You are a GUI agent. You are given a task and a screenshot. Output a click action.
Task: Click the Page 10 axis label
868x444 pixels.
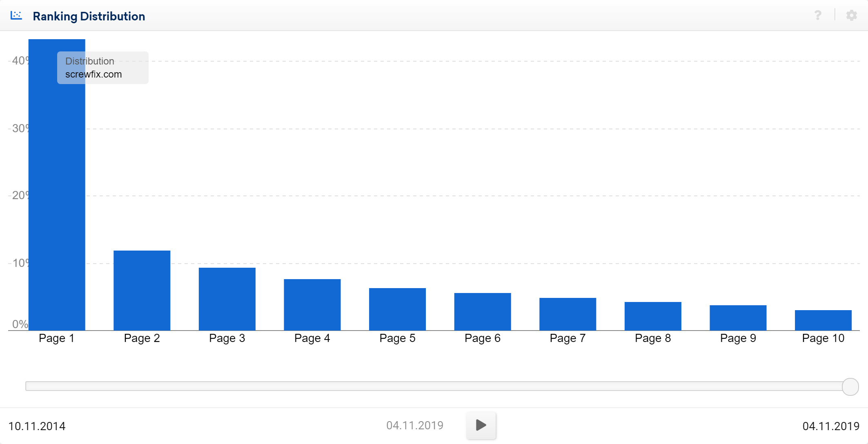[823, 338]
